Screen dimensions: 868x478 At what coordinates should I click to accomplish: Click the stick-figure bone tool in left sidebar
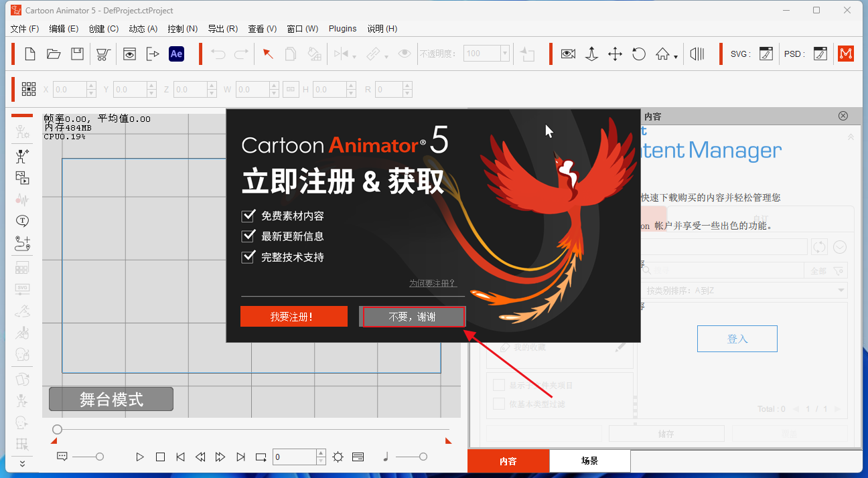[22, 157]
